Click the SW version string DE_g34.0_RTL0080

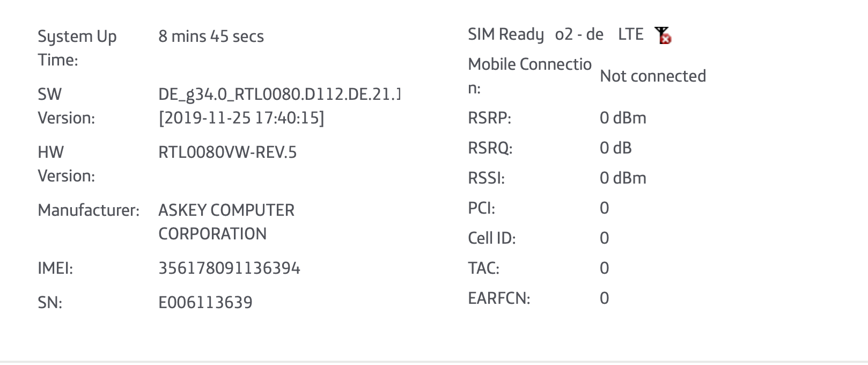pos(279,94)
